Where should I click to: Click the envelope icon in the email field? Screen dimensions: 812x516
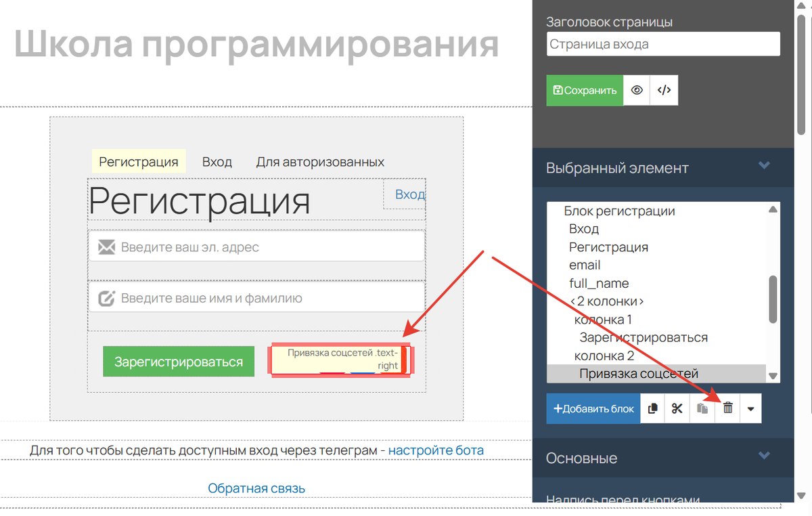point(106,247)
